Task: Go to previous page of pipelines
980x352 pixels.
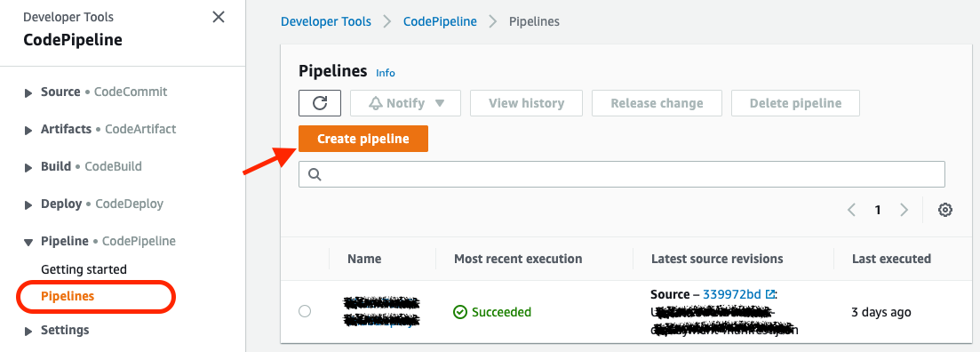Action: 851,210
